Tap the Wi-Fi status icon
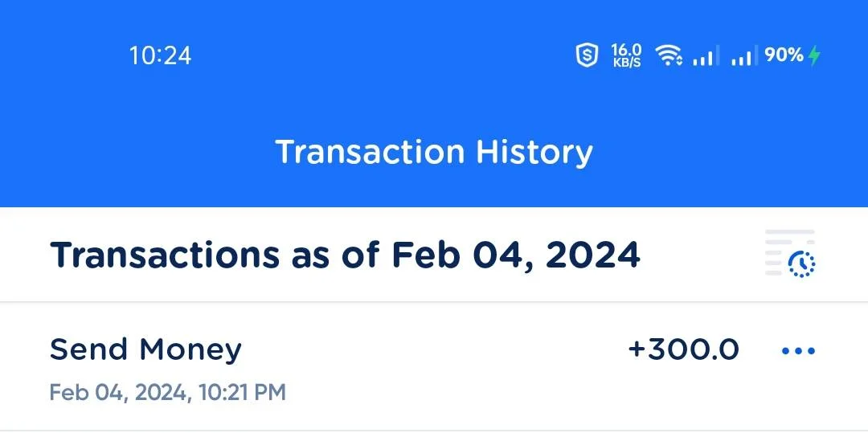868x433 pixels. [x=669, y=56]
